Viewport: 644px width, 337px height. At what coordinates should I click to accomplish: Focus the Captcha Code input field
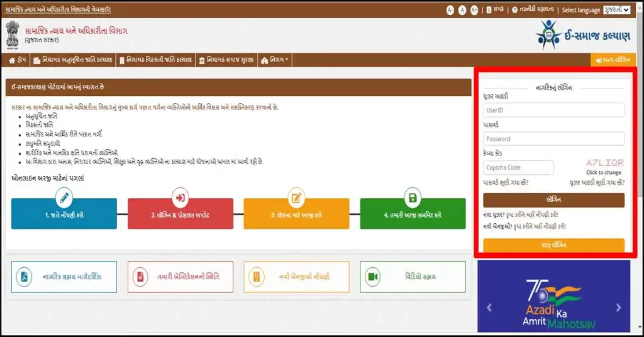(x=518, y=167)
